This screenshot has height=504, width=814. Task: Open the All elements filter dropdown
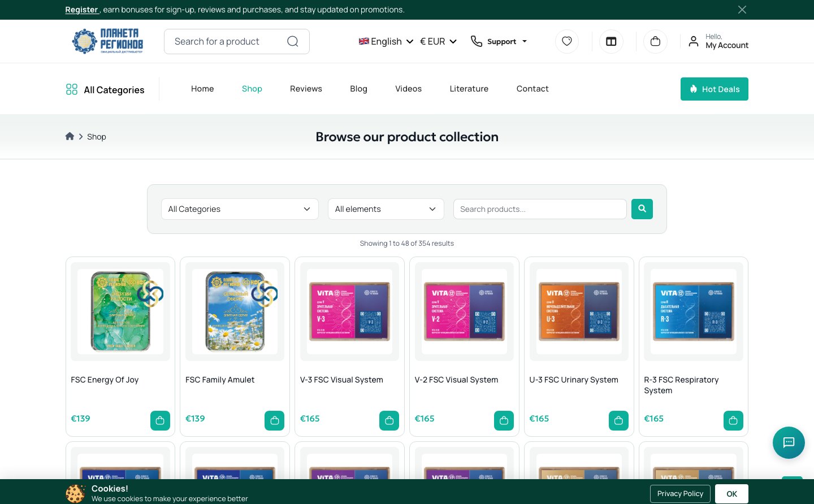(x=386, y=209)
